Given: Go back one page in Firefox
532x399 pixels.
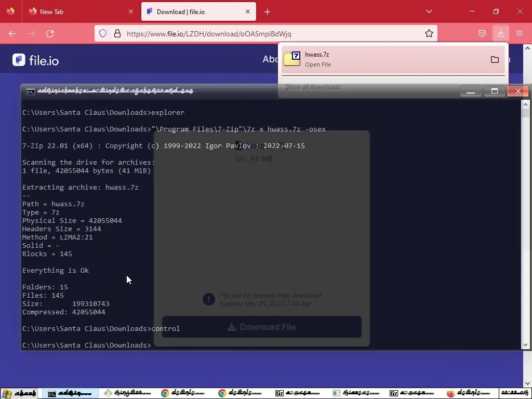Looking at the screenshot, I should 12,34.
